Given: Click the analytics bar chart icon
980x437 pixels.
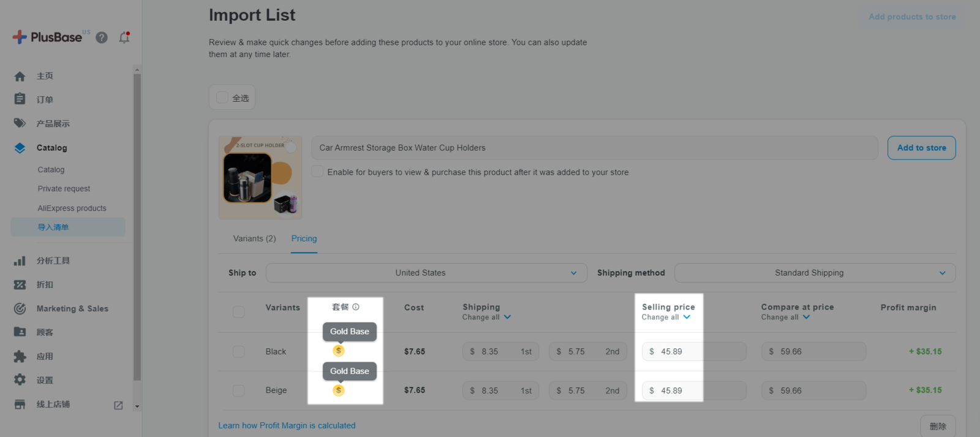Looking at the screenshot, I should point(20,260).
